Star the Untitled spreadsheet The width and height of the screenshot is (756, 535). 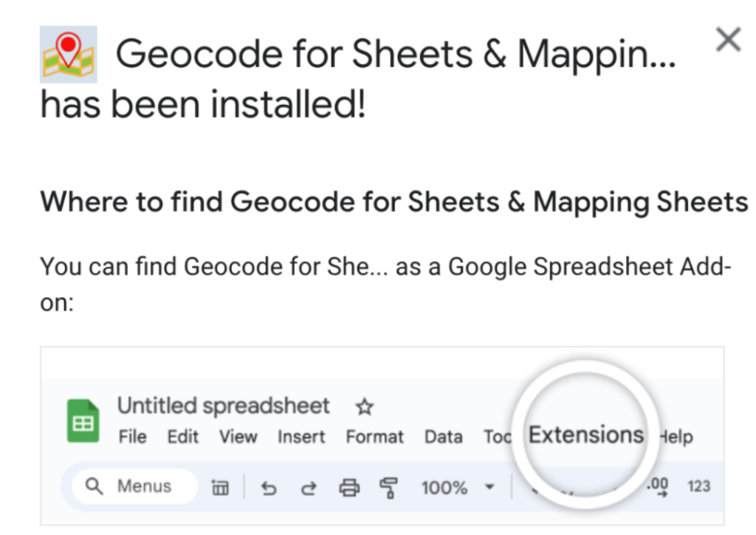coord(365,406)
